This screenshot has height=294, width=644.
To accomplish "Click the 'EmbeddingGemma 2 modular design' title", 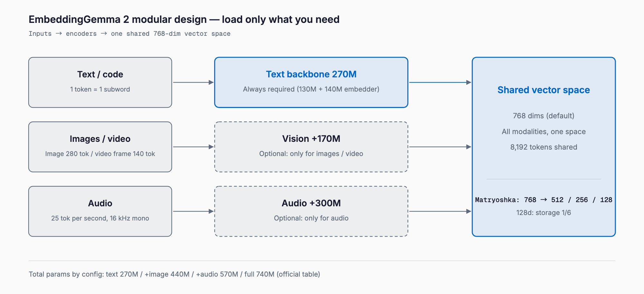I will point(184,20).
